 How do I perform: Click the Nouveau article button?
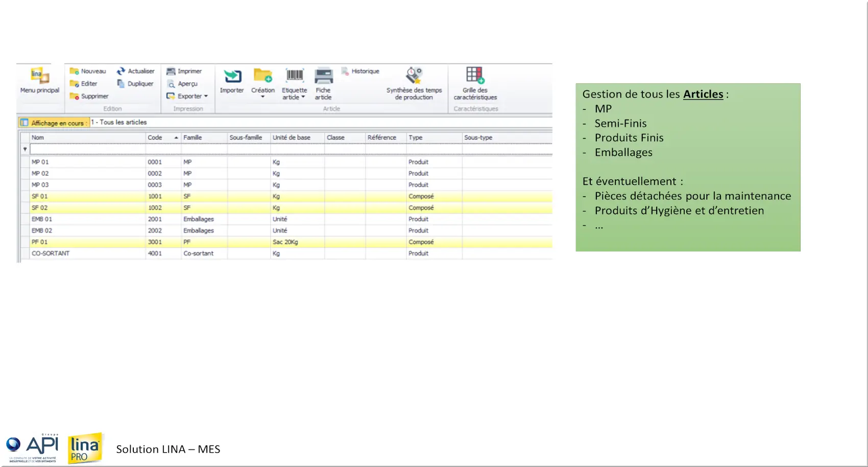click(x=88, y=71)
